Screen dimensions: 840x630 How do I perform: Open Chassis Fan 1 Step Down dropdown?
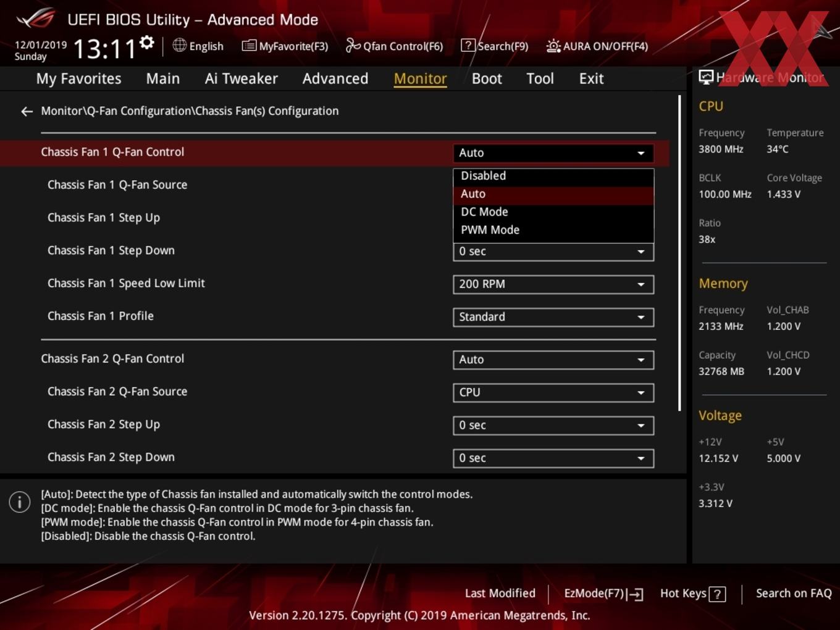[553, 251]
